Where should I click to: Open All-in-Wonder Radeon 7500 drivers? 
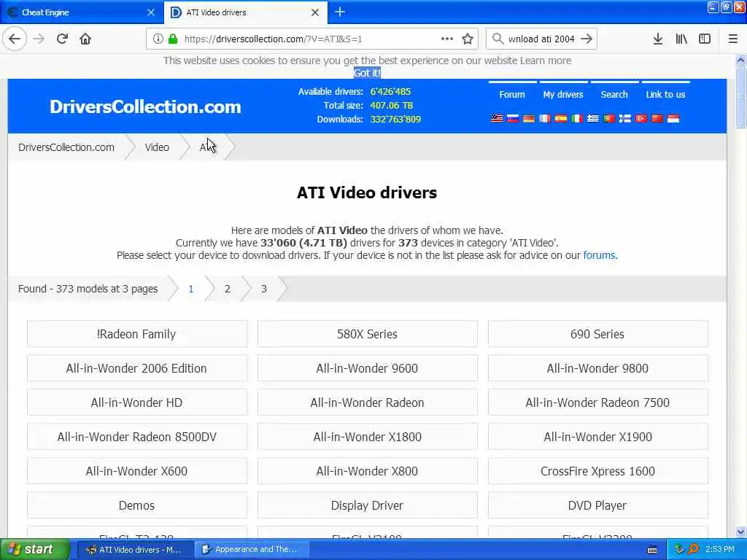click(597, 402)
